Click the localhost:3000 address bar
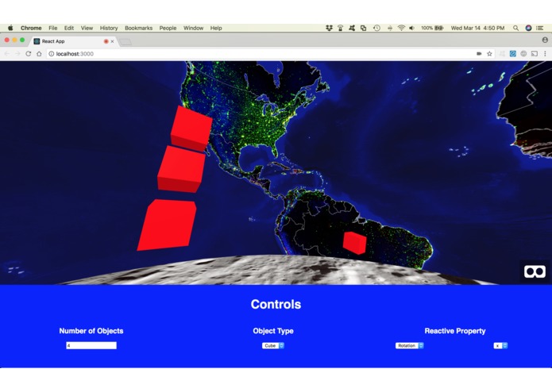The image size is (552, 392). 261,54
